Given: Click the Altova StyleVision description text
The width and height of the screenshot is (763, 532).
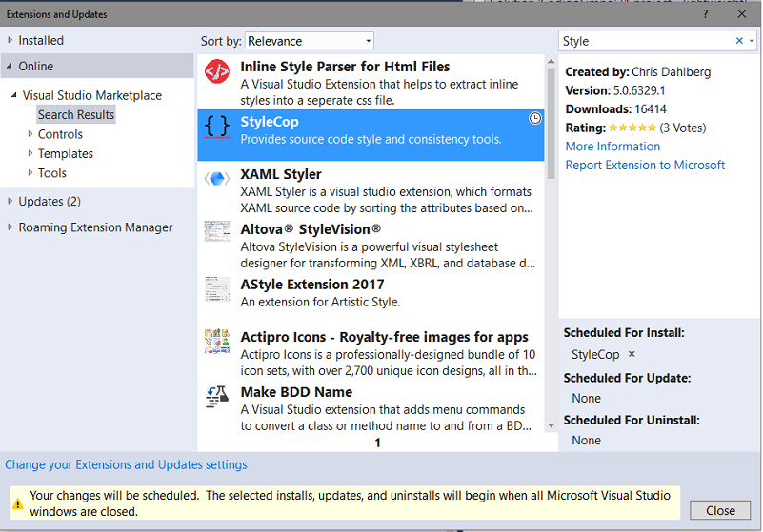Looking at the screenshot, I should (388, 255).
